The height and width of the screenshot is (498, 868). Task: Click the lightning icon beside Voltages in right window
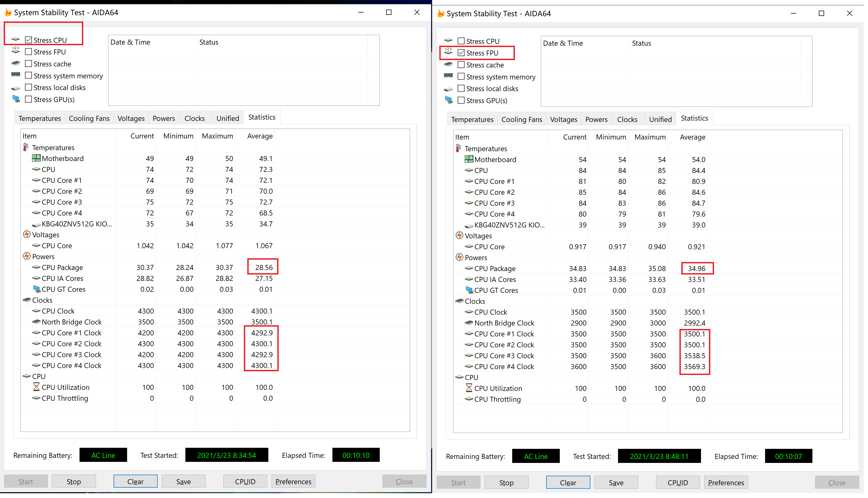click(x=459, y=236)
